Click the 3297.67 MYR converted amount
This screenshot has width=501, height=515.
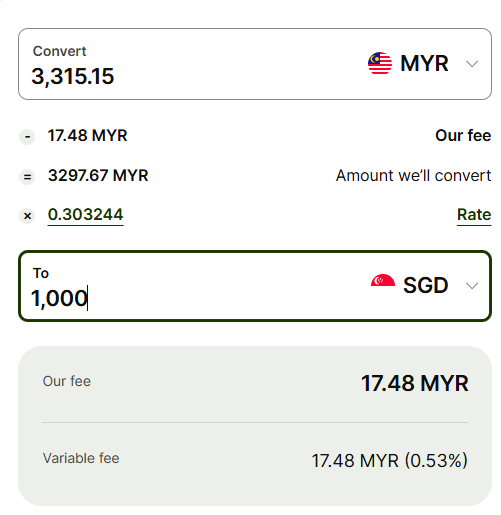click(98, 175)
